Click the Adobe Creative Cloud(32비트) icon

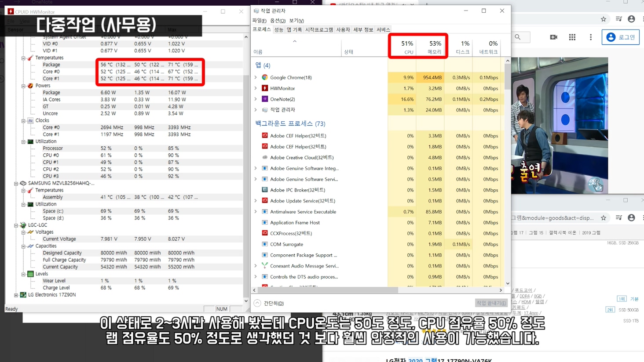[x=265, y=157]
